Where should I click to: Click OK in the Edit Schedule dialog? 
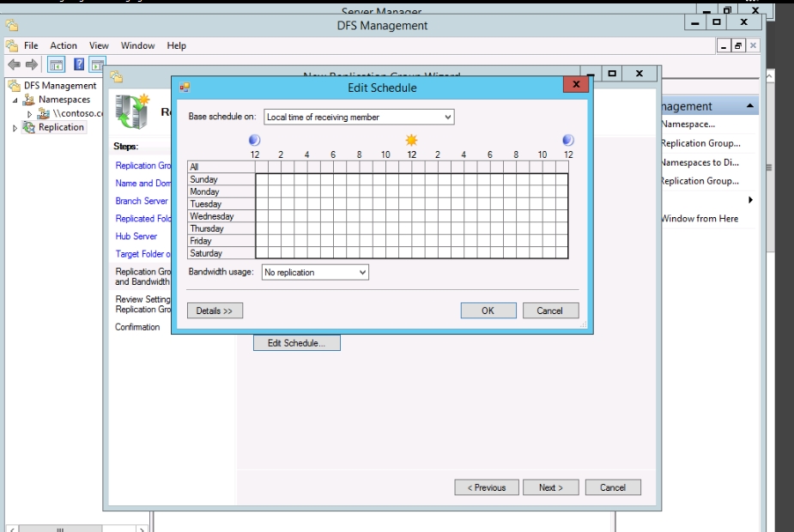tap(488, 311)
